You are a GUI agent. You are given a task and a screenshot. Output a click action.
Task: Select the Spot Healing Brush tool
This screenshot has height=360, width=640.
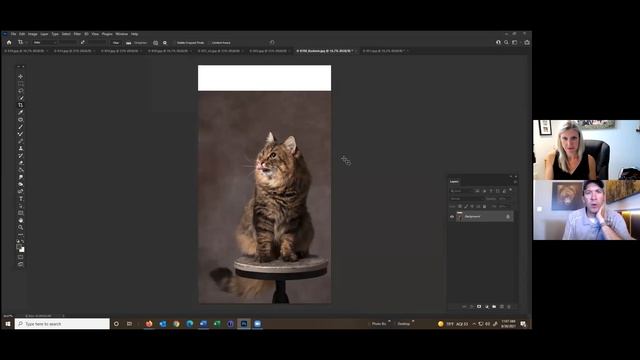20,120
